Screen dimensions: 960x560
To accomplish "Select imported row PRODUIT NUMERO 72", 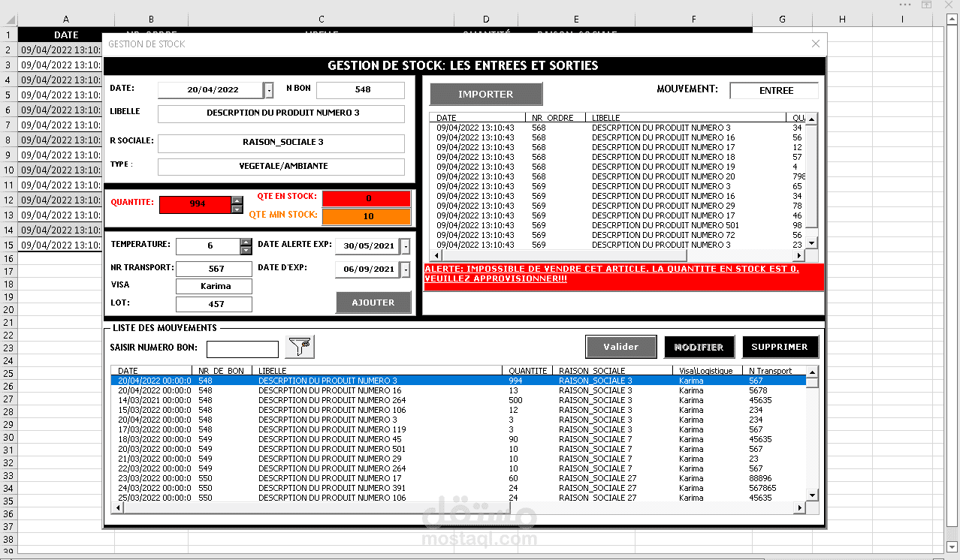I will click(618, 235).
